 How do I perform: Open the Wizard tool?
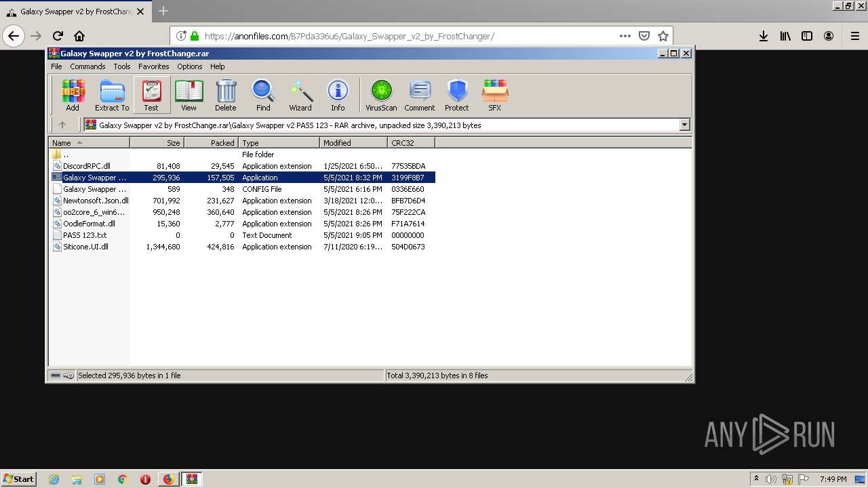300,95
